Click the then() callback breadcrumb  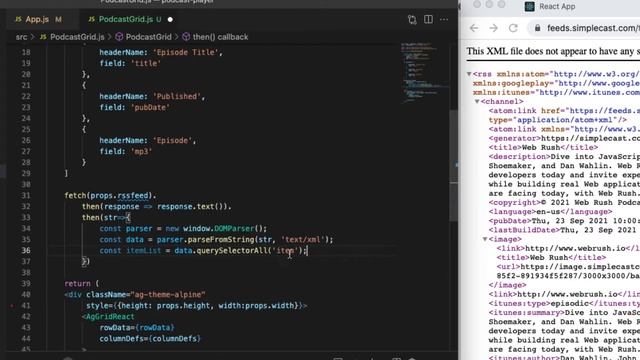click(x=220, y=37)
